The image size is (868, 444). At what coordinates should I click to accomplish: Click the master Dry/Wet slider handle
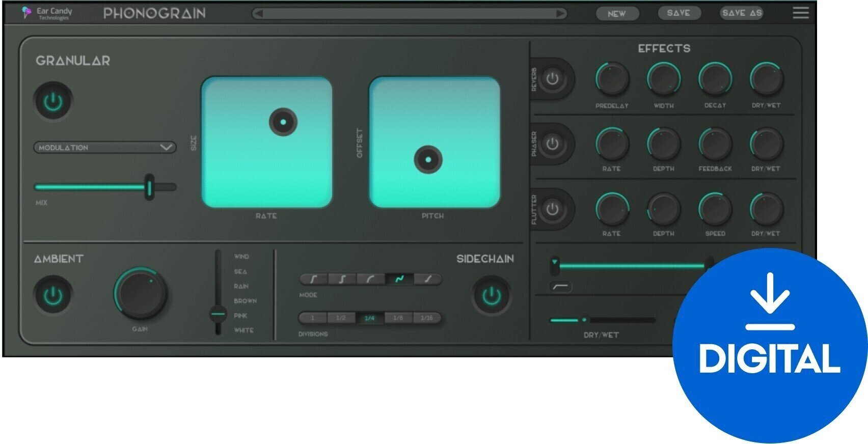click(584, 320)
